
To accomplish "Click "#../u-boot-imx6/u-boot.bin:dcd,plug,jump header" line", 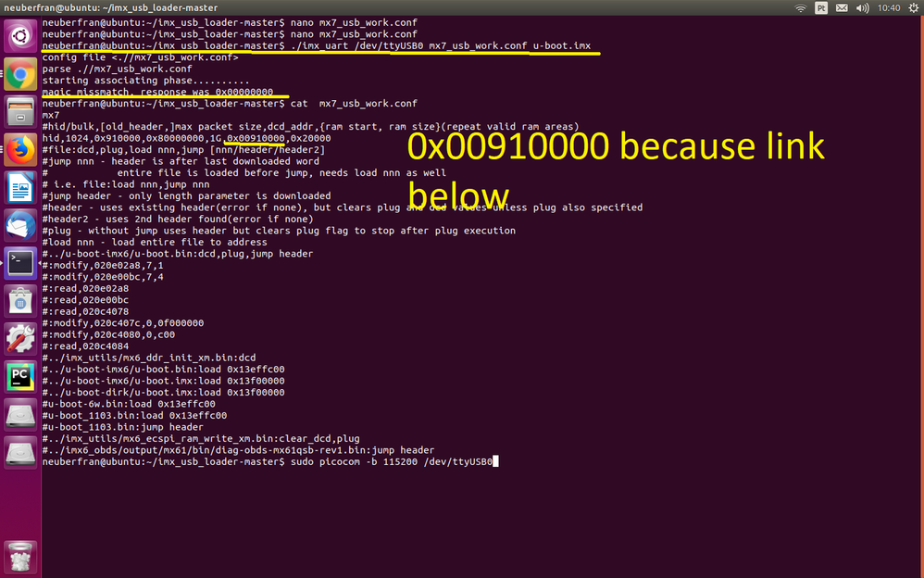I will (x=178, y=254).
